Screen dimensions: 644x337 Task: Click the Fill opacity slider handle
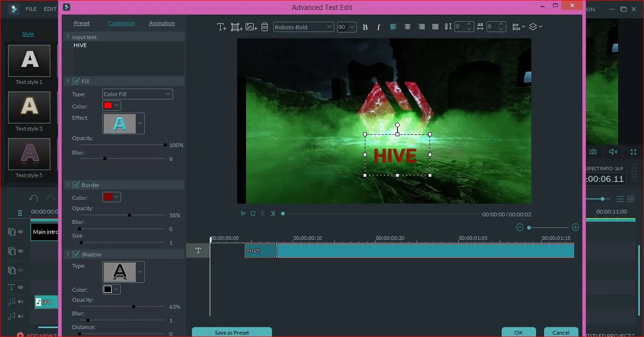[x=165, y=145]
